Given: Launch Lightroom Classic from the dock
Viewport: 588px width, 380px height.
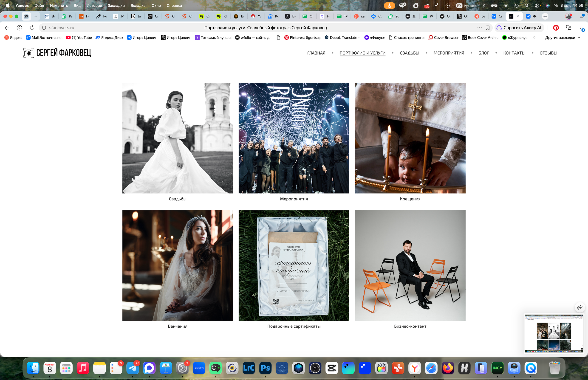Looking at the screenshot, I should coord(249,368).
